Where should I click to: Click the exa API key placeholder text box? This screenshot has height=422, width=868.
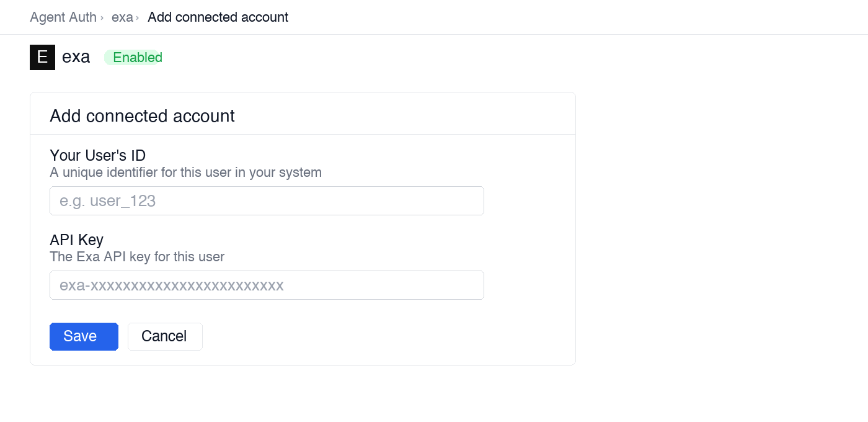click(267, 285)
